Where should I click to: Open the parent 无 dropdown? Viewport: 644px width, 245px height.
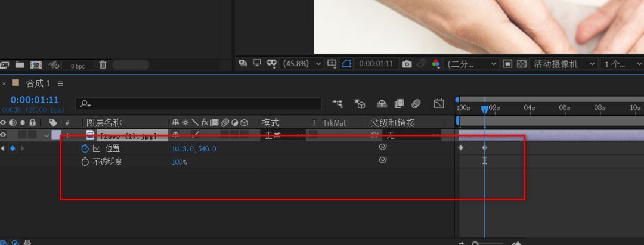[411, 135]
